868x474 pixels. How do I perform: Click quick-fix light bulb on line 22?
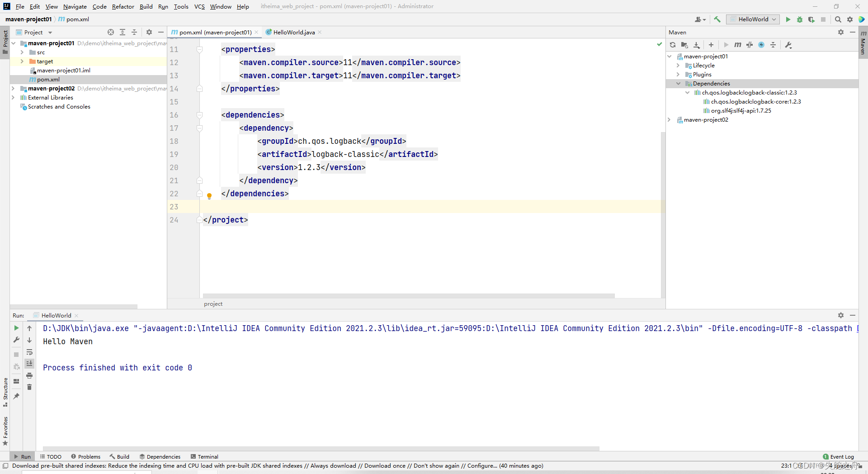tap(209, 196)
